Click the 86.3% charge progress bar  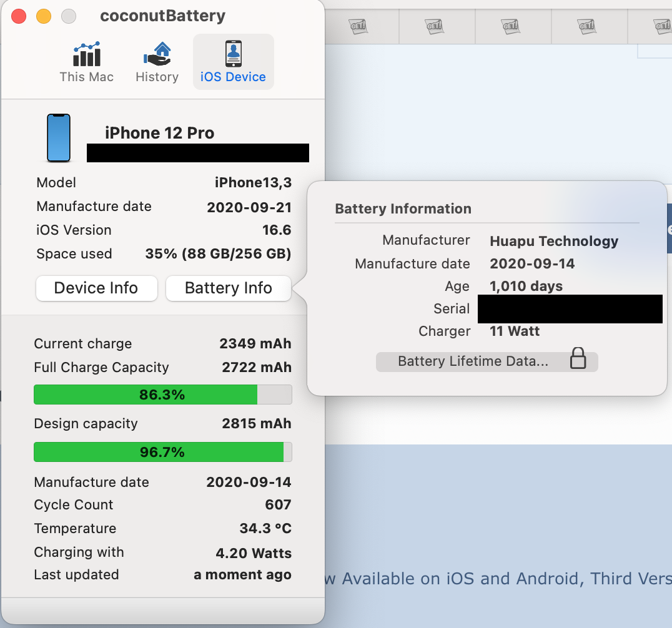163,395
